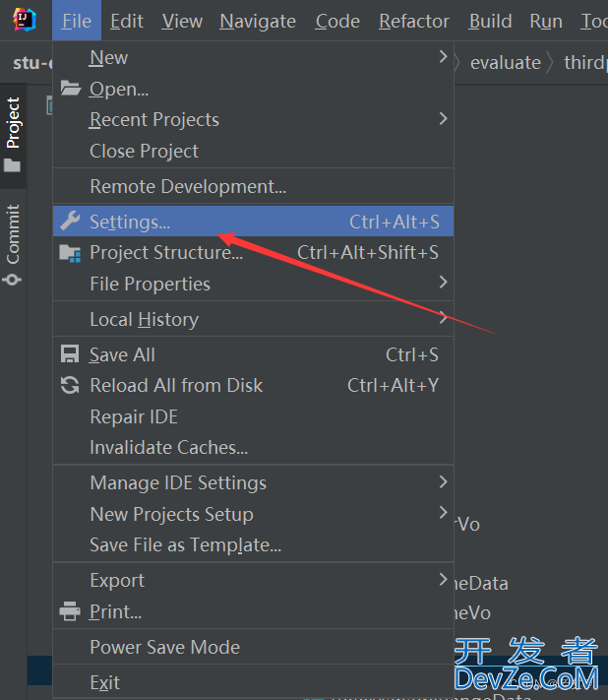
Task: Open the Edit menu
Action: (x=126, y=21)
